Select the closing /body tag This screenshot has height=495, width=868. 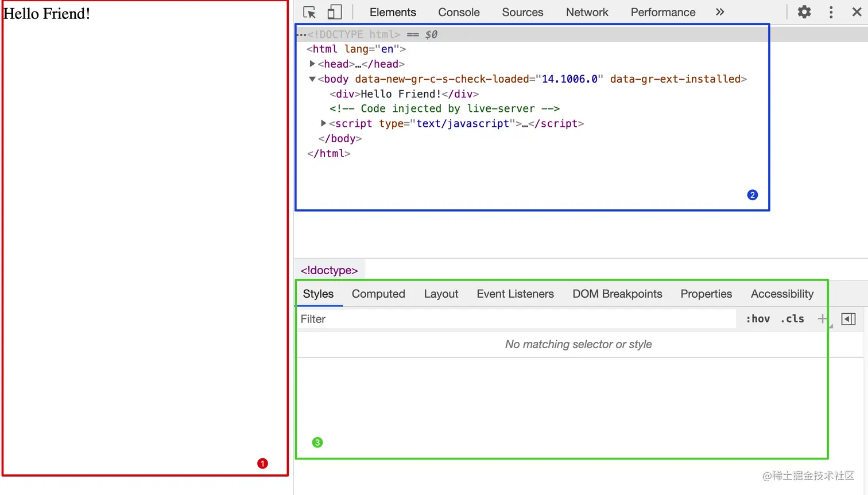coord(340,139)
